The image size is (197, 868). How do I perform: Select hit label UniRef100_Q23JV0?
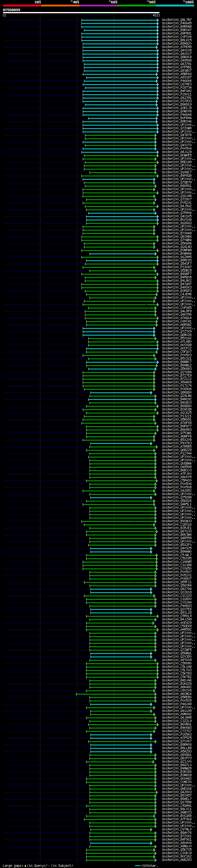(177, 761)
